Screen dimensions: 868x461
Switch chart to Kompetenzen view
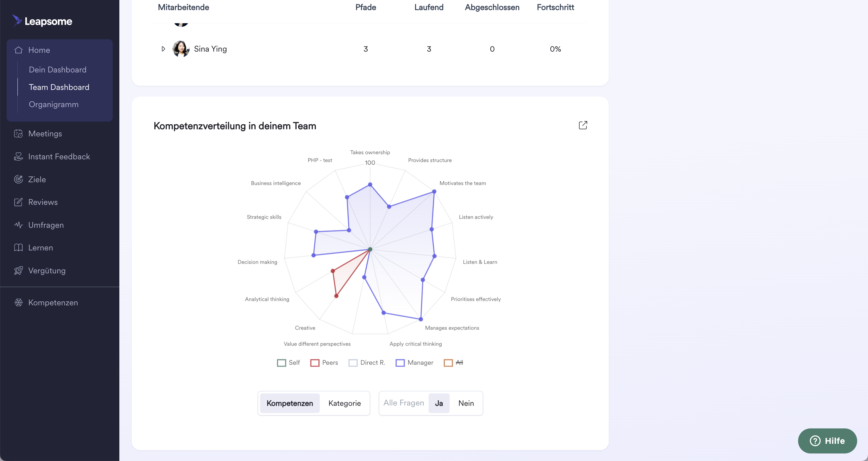[x=290, y=403]
